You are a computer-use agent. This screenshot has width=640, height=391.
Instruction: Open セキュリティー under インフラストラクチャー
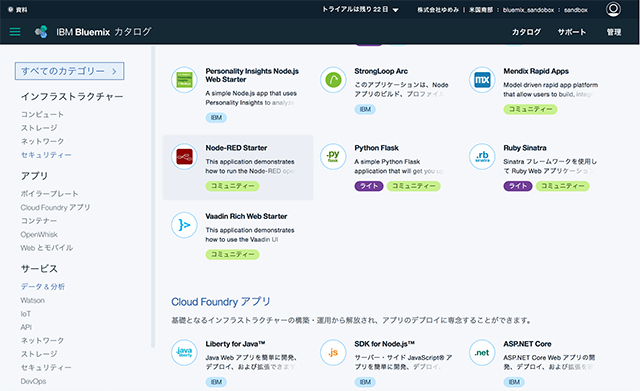click(x=46, y=155)
